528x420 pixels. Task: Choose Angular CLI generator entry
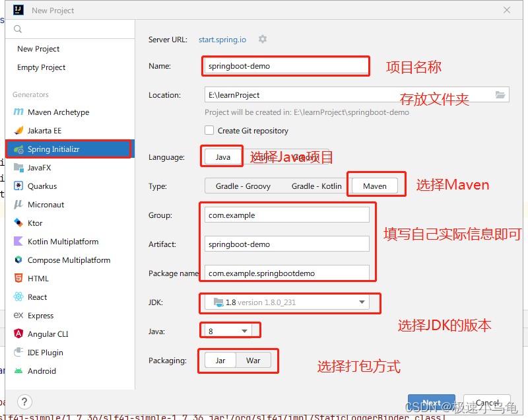pos(70,333)
